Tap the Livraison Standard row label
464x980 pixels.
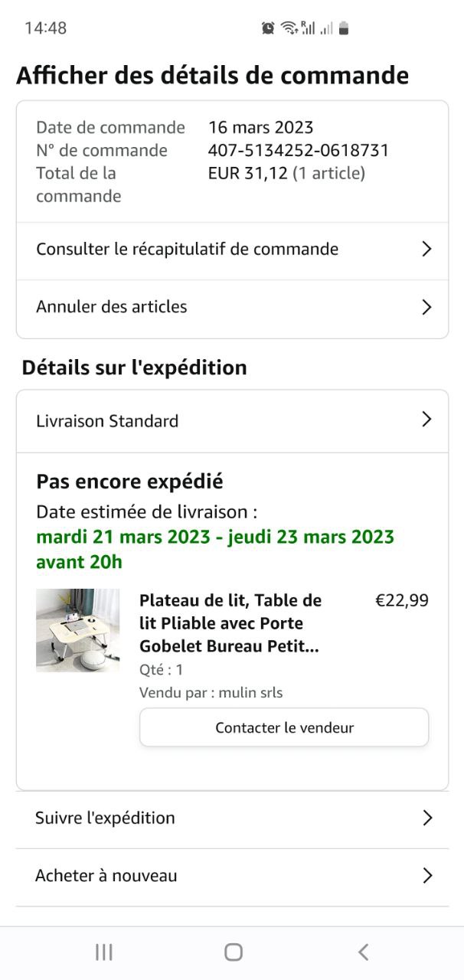pos(107,421)
